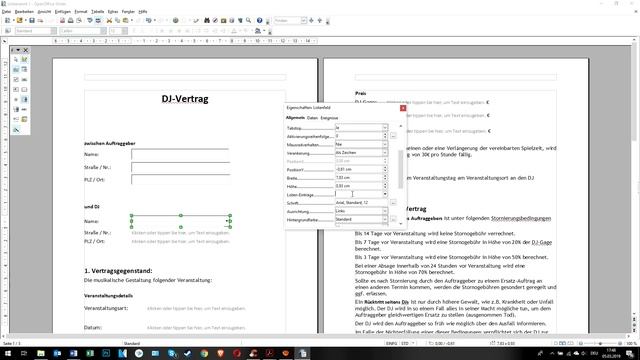
Task: Click the zoom slider in status bar
Action: click(x=600, y=344)
